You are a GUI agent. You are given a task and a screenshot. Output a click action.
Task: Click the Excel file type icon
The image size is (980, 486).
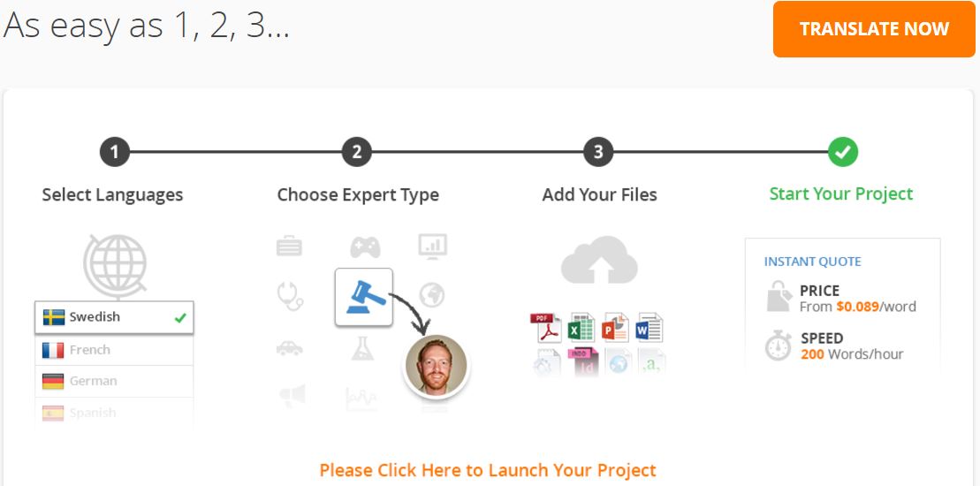581,327
